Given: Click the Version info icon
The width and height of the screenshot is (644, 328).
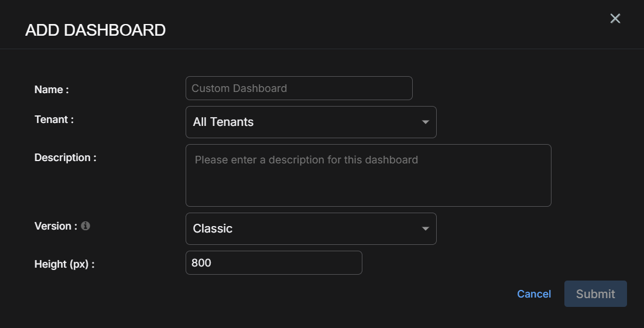Looking at the screenshot, I should 85,226.
